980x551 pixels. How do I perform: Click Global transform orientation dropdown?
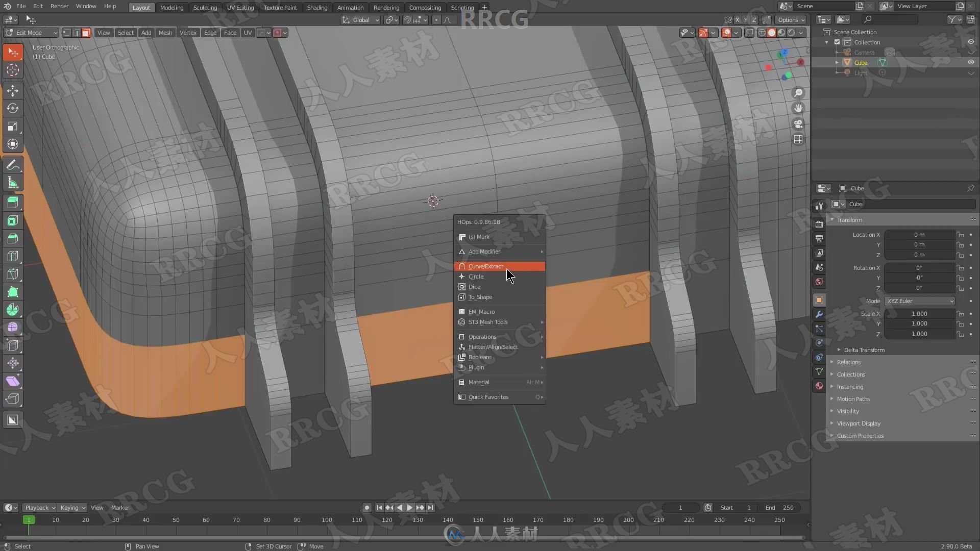pyautogui.click(x=362, y=19)
